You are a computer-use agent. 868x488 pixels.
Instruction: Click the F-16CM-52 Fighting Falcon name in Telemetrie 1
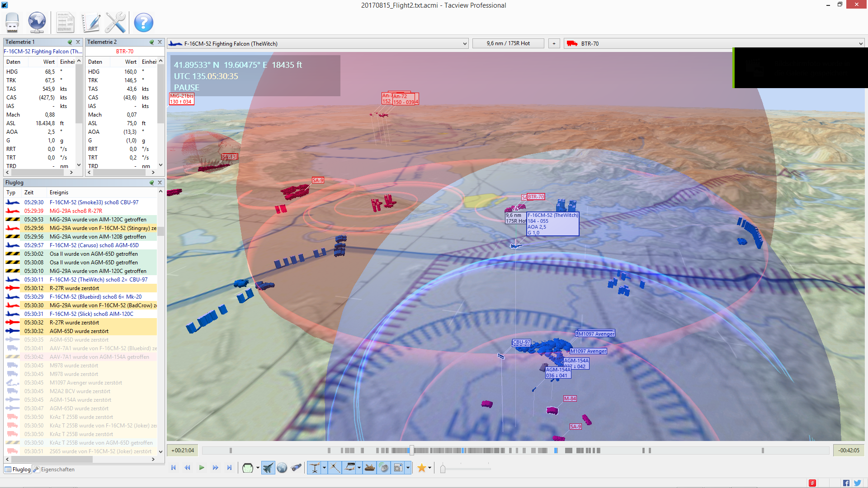click(x=43, y=52)
